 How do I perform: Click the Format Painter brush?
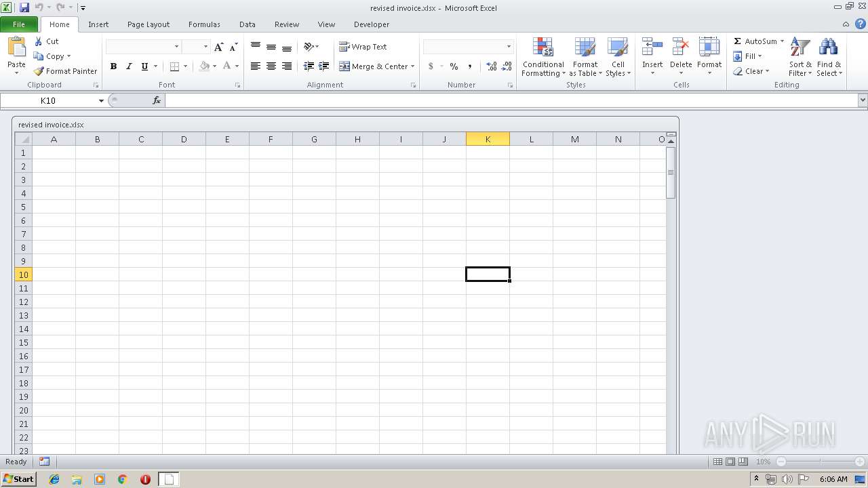39,71
